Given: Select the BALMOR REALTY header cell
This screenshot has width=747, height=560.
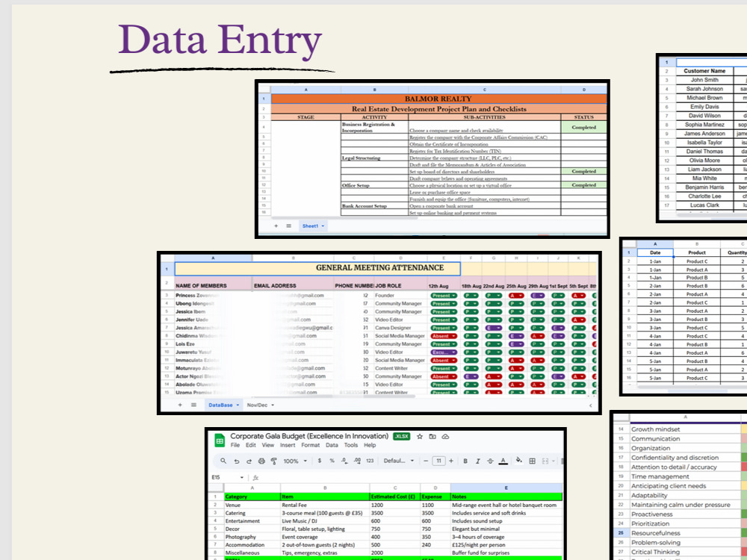Looking at the screenshot, I should click(438, 99).
